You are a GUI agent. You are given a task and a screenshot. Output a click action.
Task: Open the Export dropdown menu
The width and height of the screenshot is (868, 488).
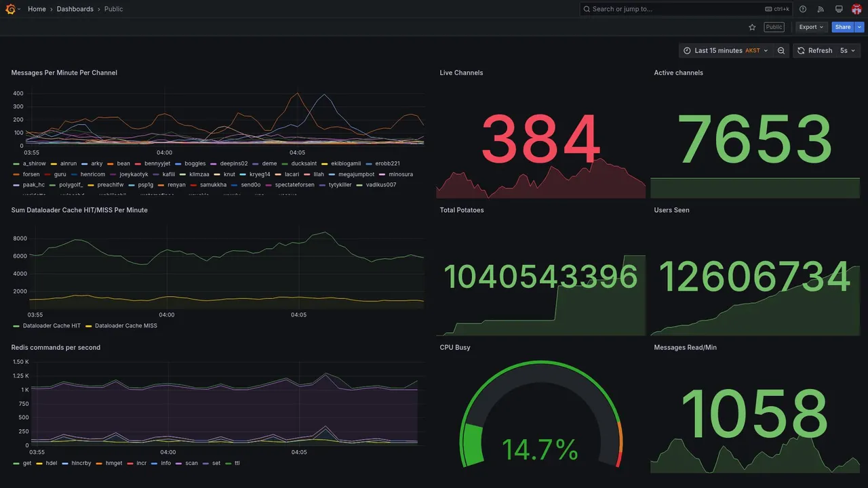[812, 27]
